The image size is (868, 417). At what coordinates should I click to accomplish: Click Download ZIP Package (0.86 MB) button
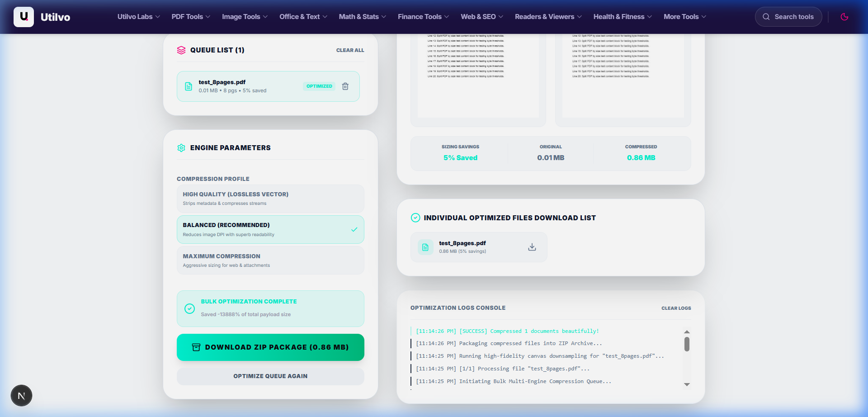(270, 347)
